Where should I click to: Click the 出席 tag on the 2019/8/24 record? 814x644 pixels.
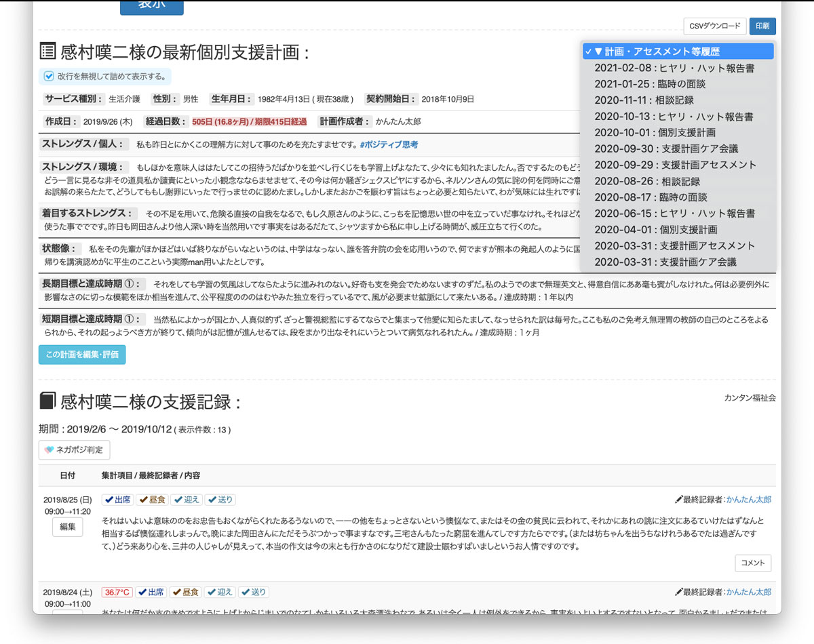tap(151, 592)
